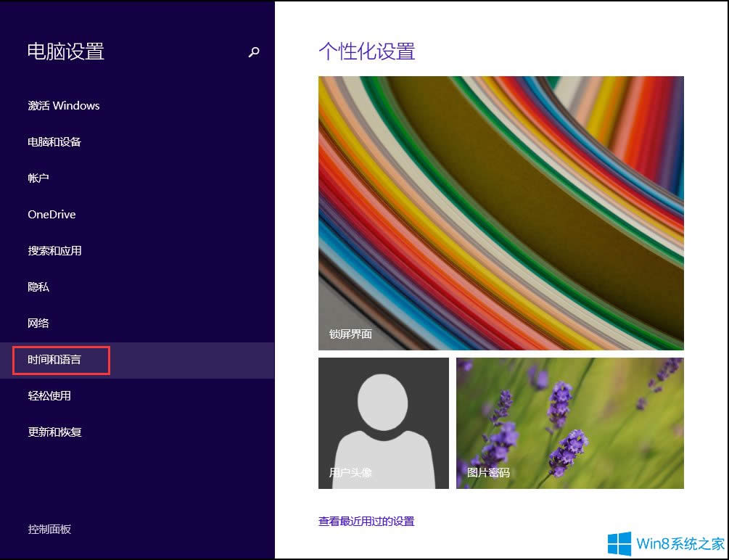Screen dimensions: 729x560
Task: Go to 帐户 settings
Action: (38, 178)
